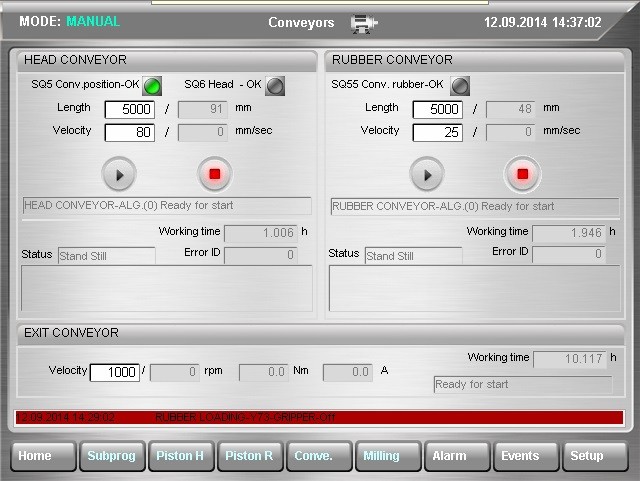The width and height of the screenshot is (640, 481).
Task: Click Exit Conveyor Ready for start field
Action: tap(523, 385)
